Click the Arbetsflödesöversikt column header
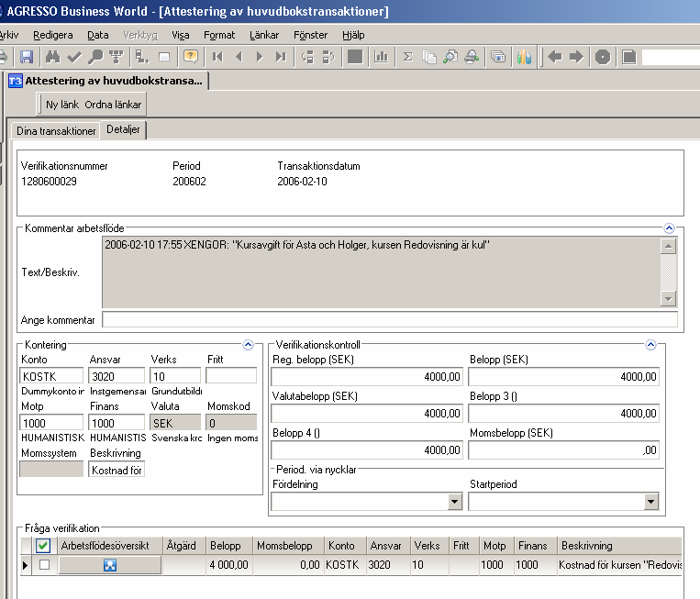Image resolution: width=700 pixels, height=599 pixels. (x=109, y=546)
